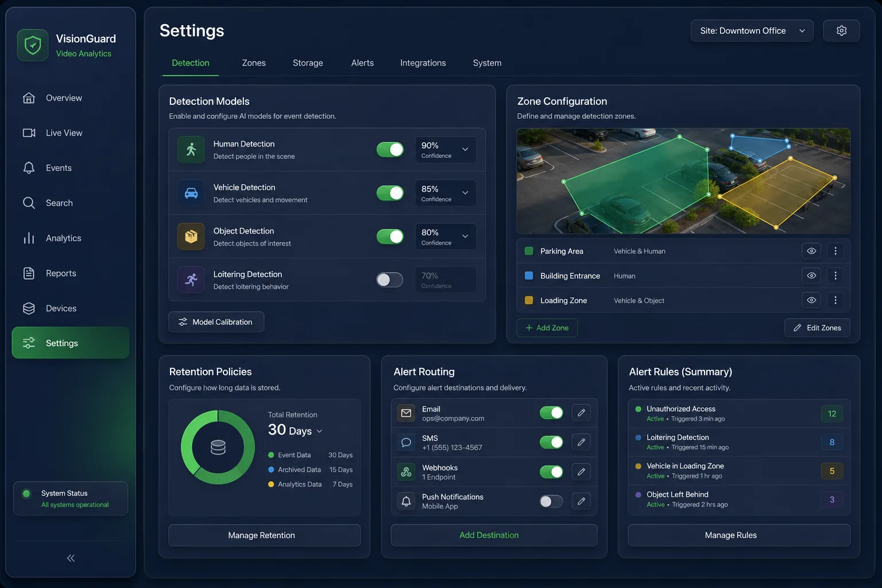Turn off Vehicle Detection

click(390, 193)
